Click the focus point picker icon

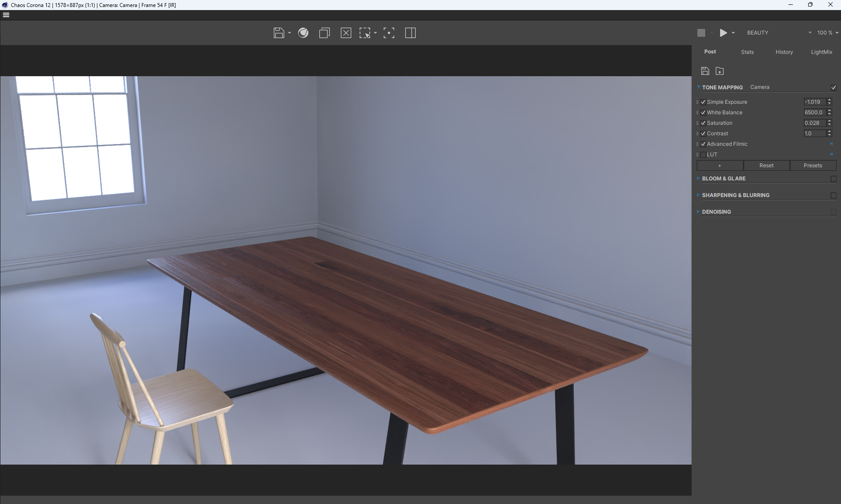(389, 33)
